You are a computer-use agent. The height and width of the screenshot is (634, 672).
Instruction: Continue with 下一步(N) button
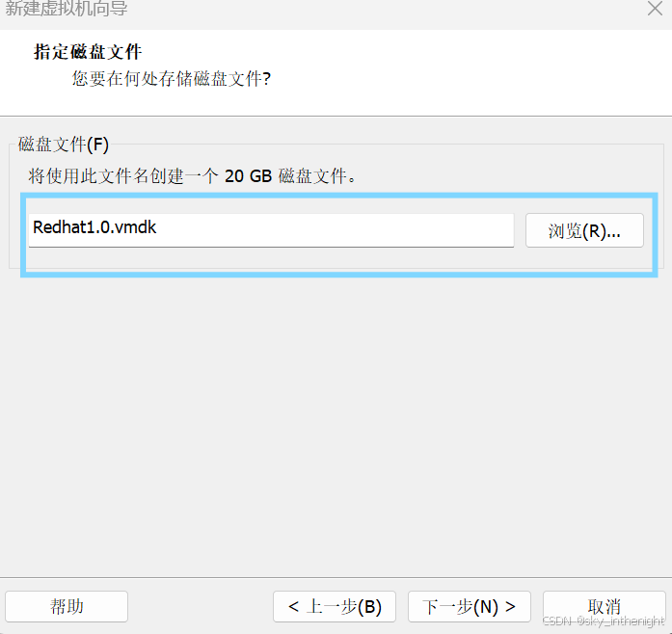tap(470, 607)
